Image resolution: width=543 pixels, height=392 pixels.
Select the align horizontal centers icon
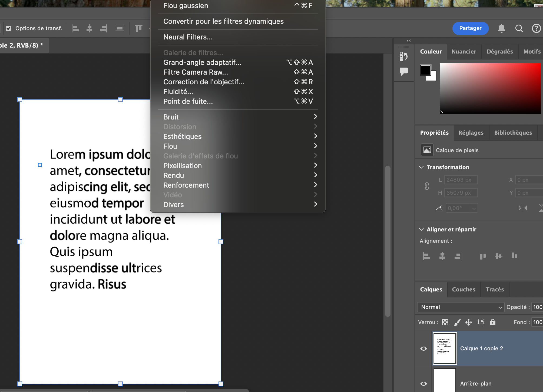click(x=442, y=256)
